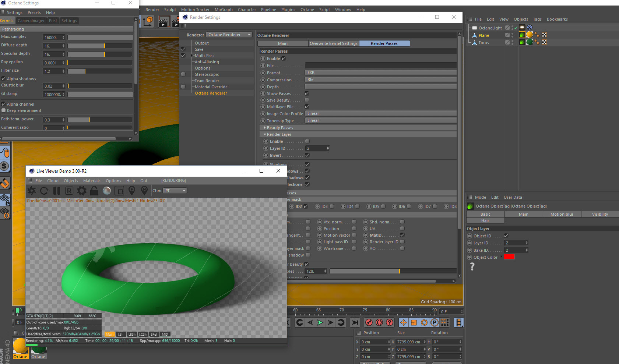Toggle the Render Passes Enable checkbox
Screen dimensions: 619x364
284,59
